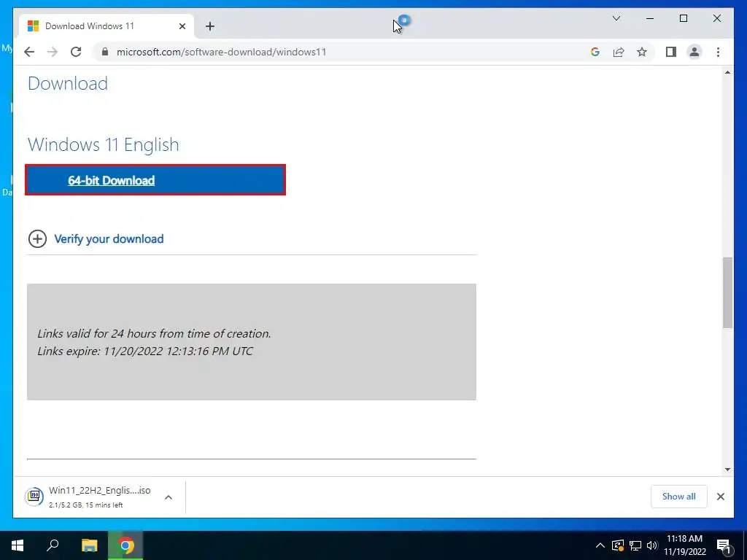This screenshot has height=560, width=747.
Task: Expand download options chevron for the ISO
Action: (x=169, y=497)
